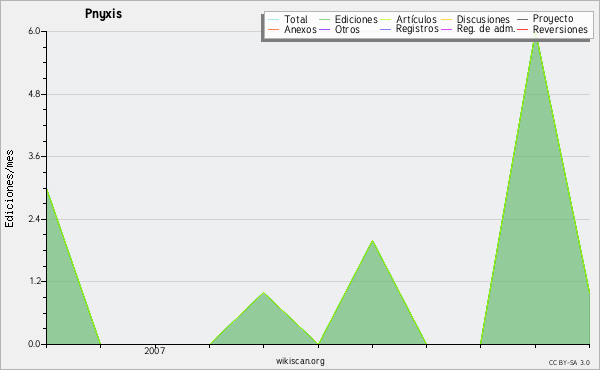The image size is (600, 370).
Task: Click the Ediciones legend entry
Action: (348, 19)
